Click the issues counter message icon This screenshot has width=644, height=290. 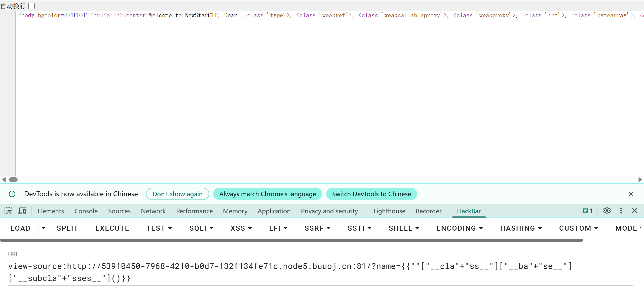(x=587, y=211)
